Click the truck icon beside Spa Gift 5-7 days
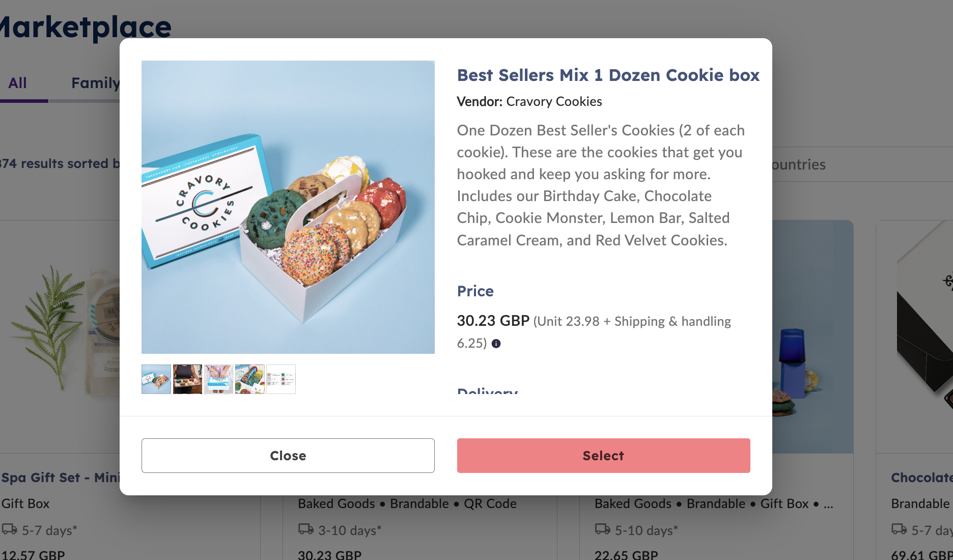The height and width of the screenshot is (560, 953). pyautogui.click(x=9, y=529)
